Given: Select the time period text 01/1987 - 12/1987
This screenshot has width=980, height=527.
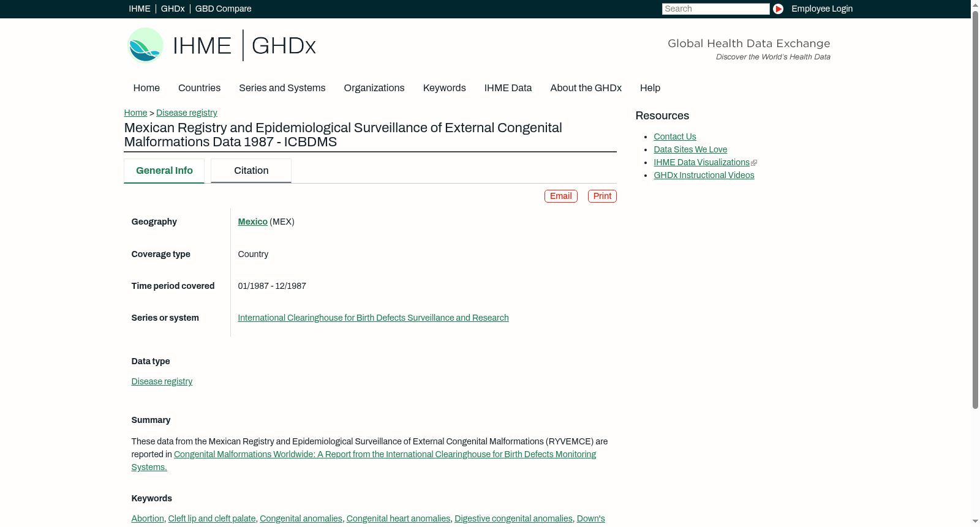Looking at the screenshot, I should (x=272, y=286).
